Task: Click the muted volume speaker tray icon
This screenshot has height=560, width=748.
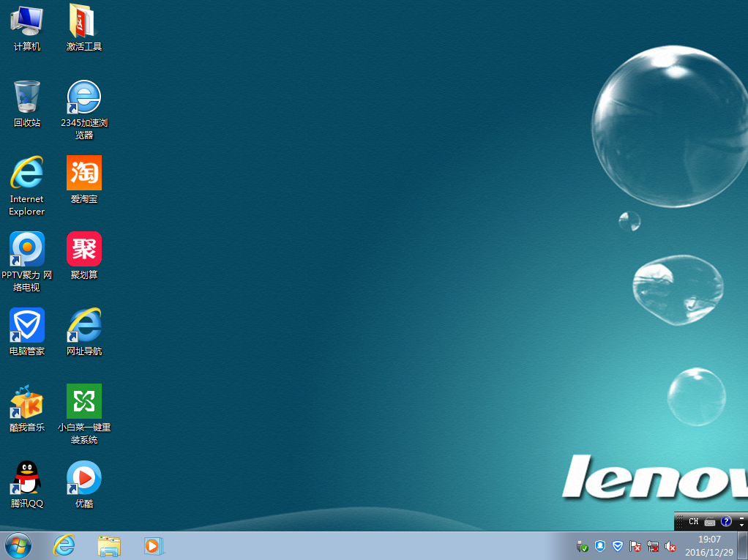Action: point(670,546)
